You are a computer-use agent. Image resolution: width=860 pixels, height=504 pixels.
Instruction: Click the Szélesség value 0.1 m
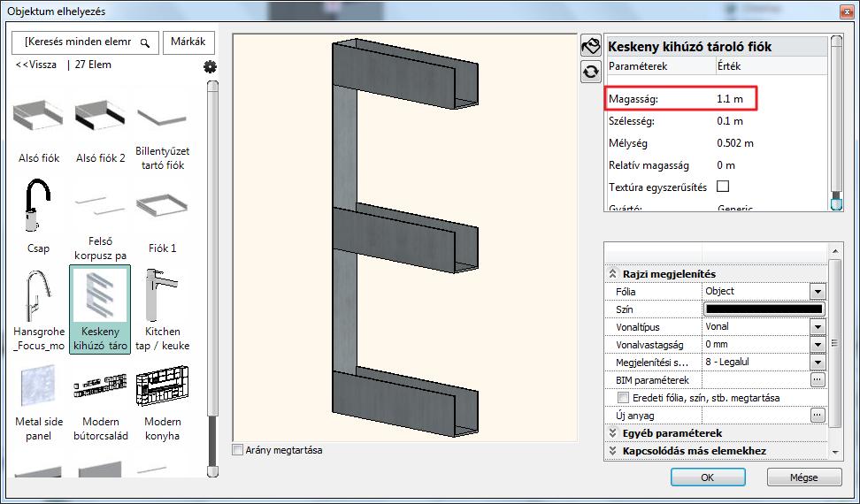pos(730,121)
